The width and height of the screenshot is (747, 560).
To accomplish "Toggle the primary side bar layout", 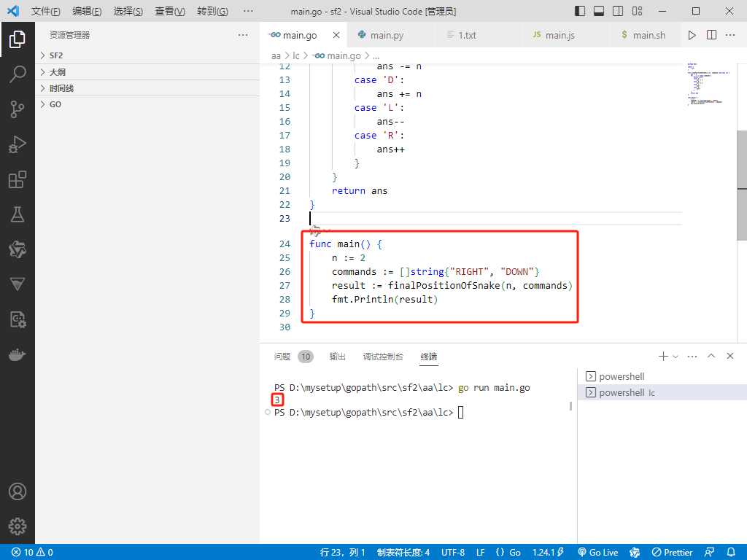I will [x=580, y=11].
